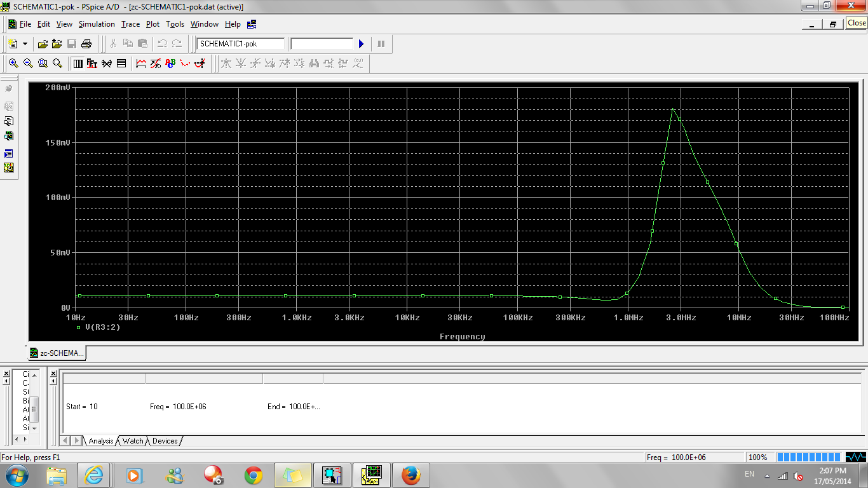Click the Cadence icon after Help menu
868x488 pixels.
click(x=252, y=24)
